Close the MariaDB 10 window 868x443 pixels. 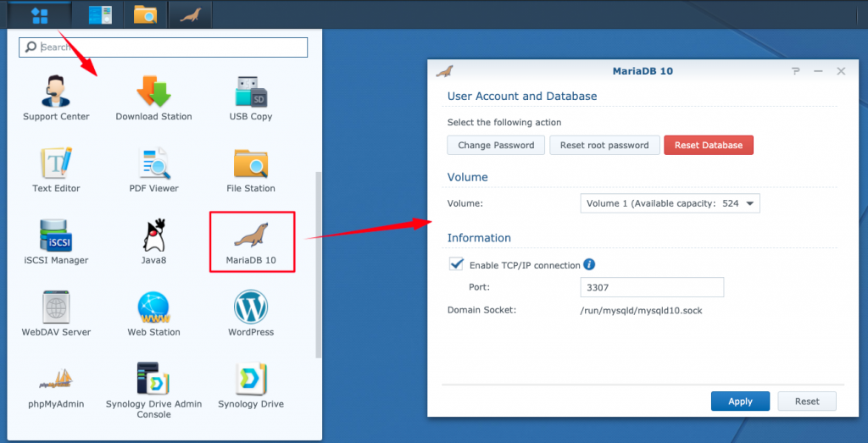(x=841, y=71)
